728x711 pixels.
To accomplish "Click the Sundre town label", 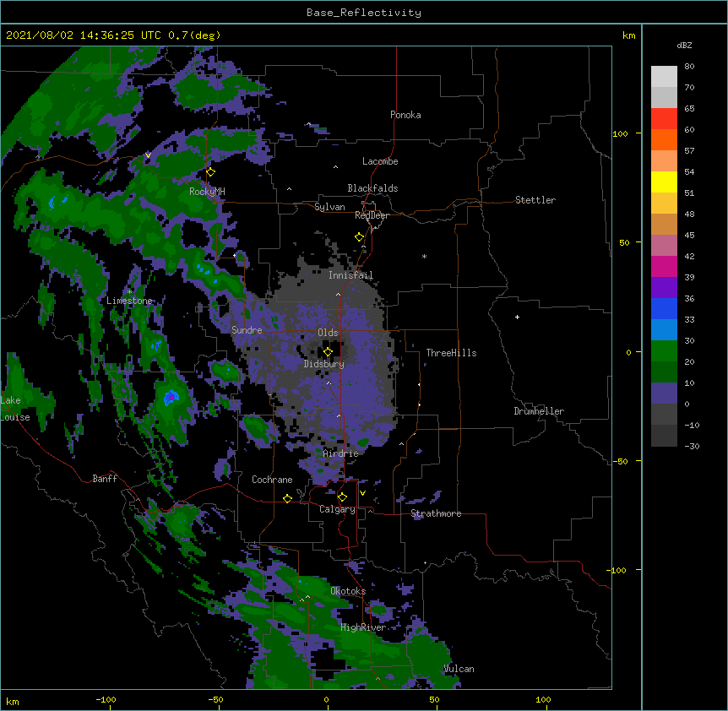I will pos(247,330).
